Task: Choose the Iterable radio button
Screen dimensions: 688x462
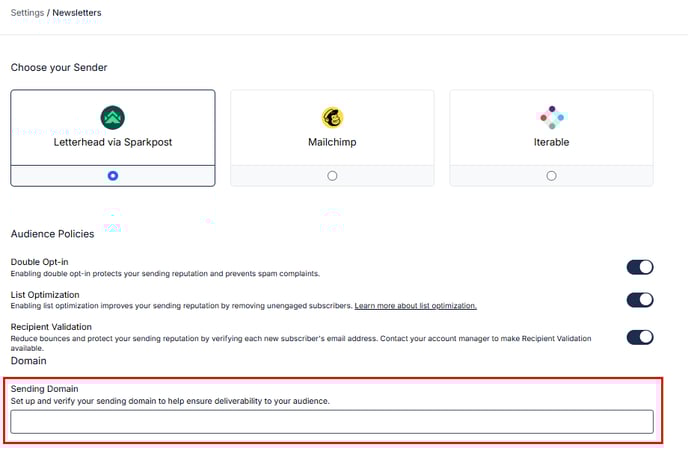Action: click(x=551, y=175)
